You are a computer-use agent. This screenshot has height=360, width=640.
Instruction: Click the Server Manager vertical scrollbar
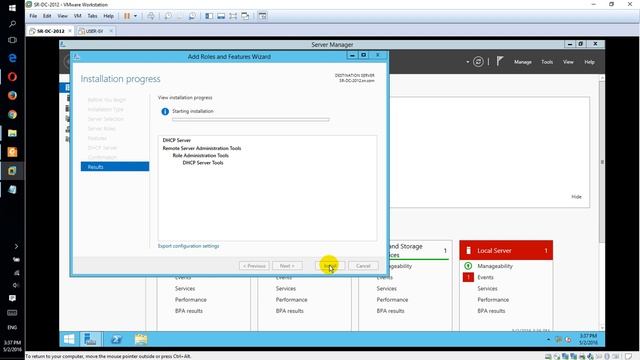coord(602,162)
